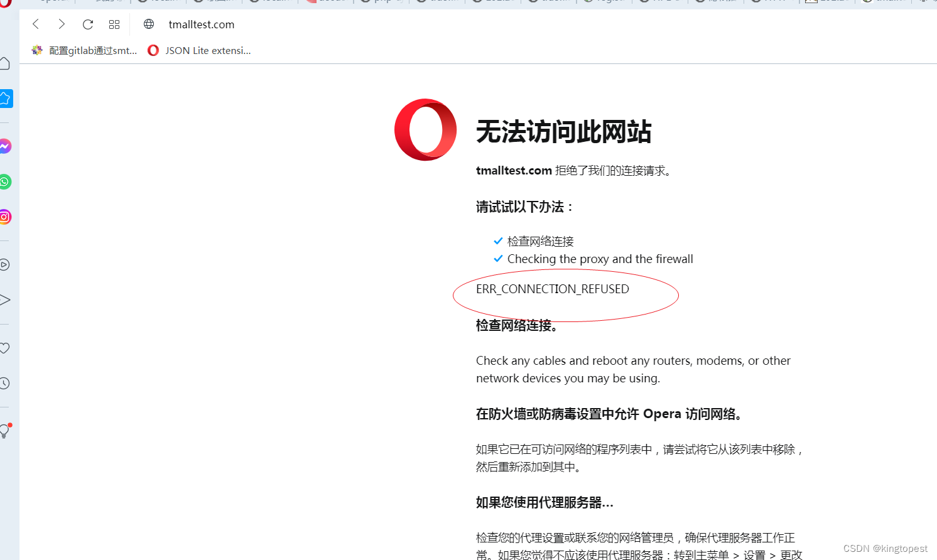Select the ERR_CONNECTION_REFUSED error code
The image size is (937, 560).
[x=553, y=289]
